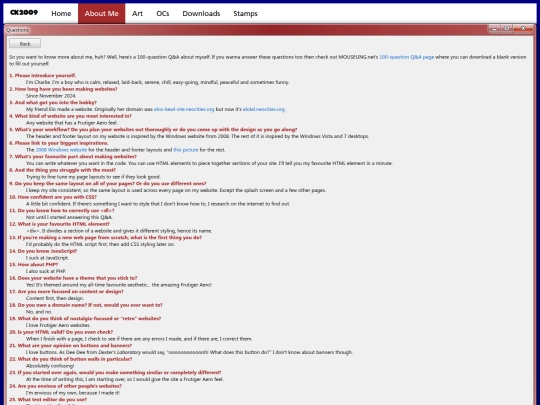The width and height of the screenshot is (540, 405).
Task: Select question '6. Please link to your biggest inspirations.'
Action: pyautogui.click(x=59, y=143)
